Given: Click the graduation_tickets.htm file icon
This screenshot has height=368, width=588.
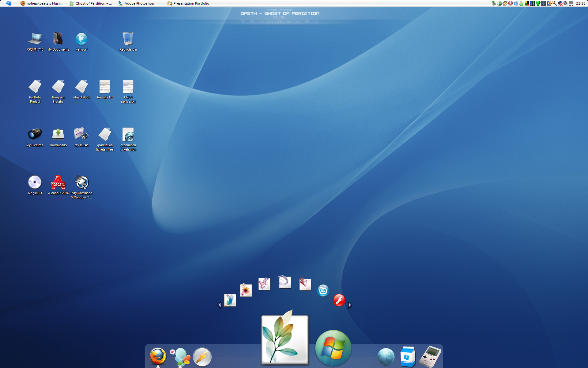Looking at the screenshot, I should [127, 134].
